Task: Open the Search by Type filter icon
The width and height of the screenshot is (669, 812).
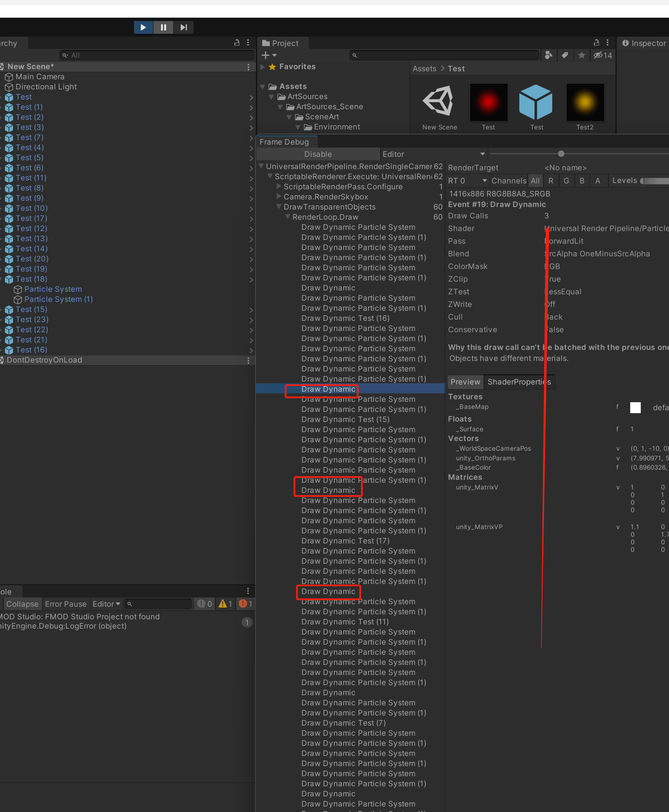Action: 548,55
